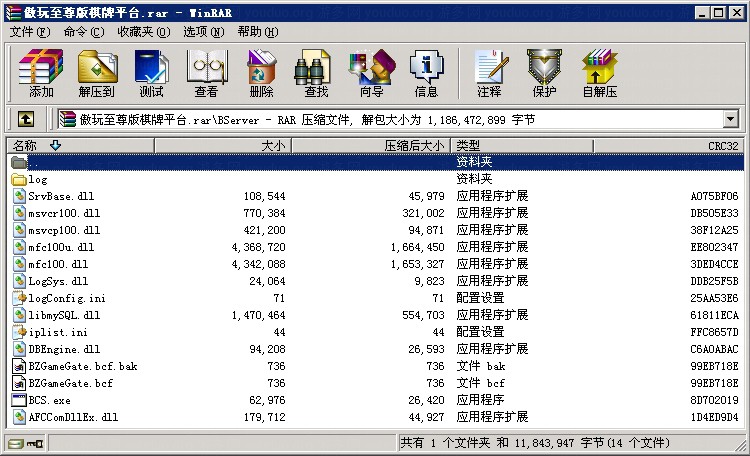Show archive 信息 (Info) icon
This screenshot has height=456, width=750.
(x=426, y=73)
